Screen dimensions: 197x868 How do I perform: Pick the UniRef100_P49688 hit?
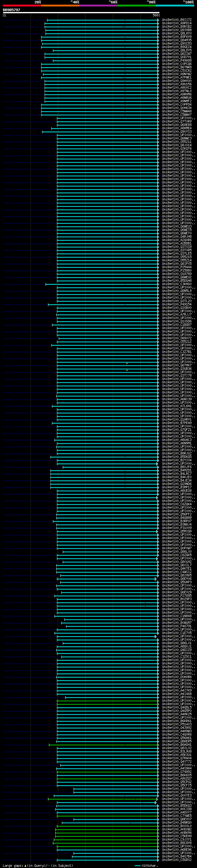177,60
